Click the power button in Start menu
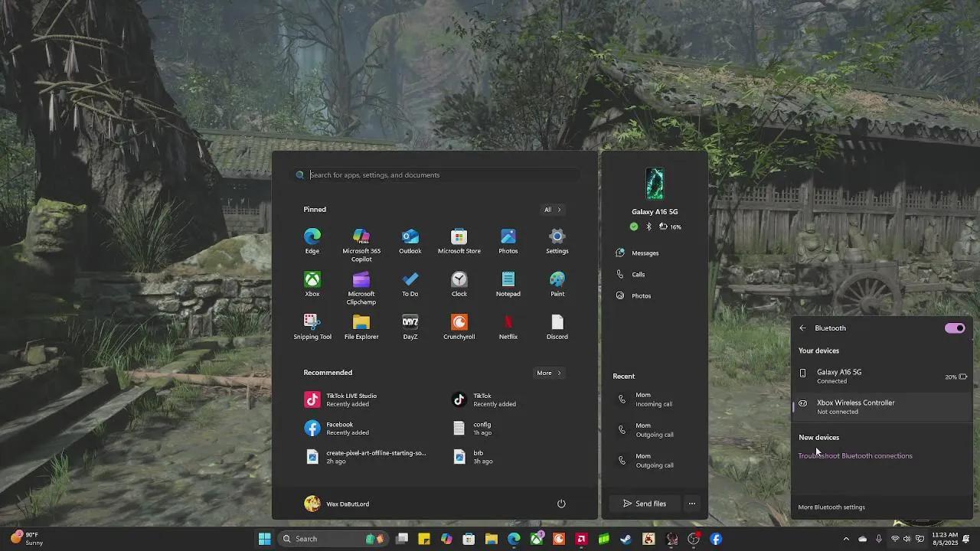Viewport: 980px width, 551px height. click(x=561, y=504)
